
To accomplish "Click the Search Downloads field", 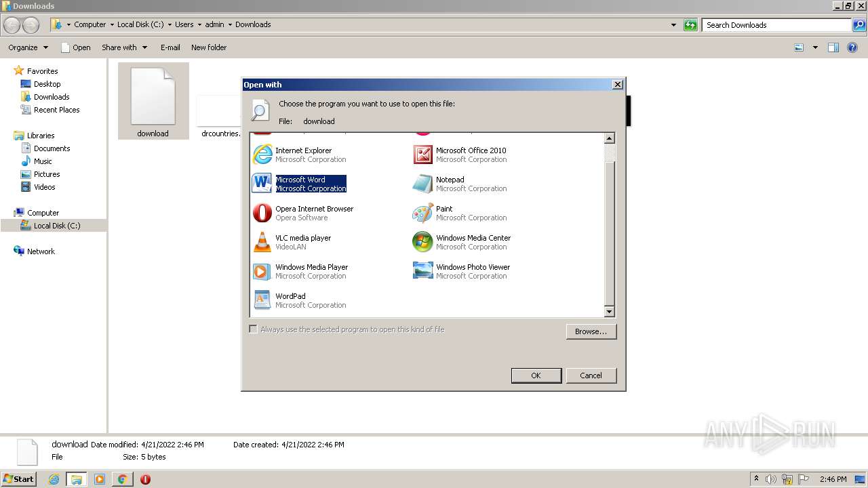I will click(x=777, y=25).
